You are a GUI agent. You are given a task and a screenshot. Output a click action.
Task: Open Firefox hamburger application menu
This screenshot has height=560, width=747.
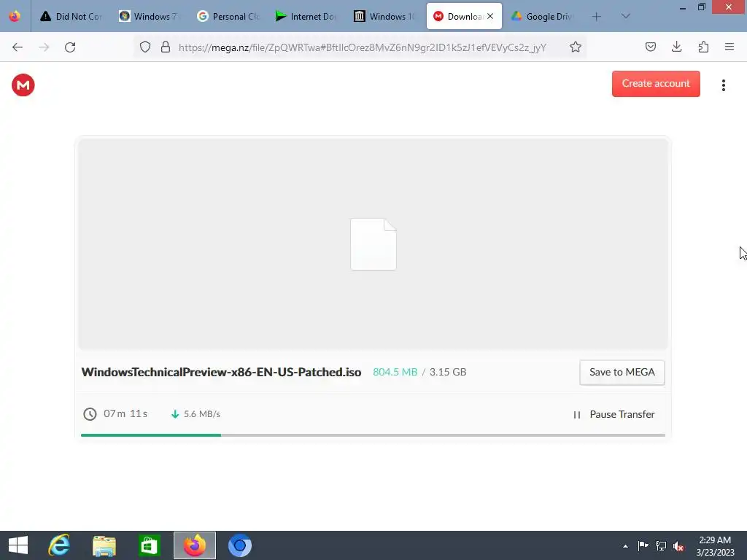pyautogui.click(x=729, y=47)
